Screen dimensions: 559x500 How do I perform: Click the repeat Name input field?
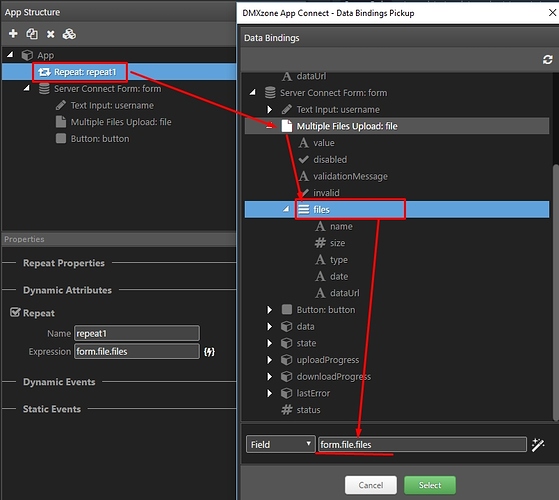pos(137,334)
